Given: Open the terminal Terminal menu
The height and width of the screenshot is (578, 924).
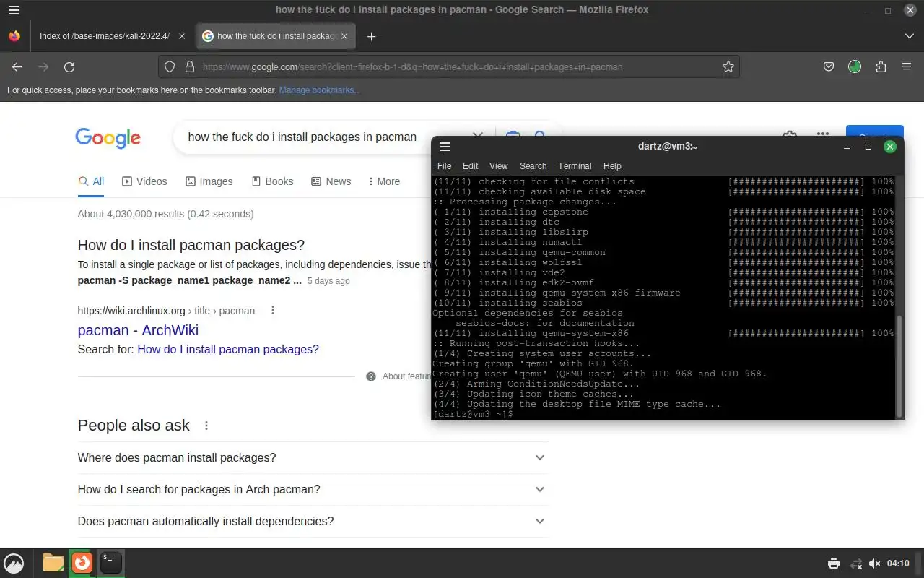Looking at the screenshot, I should [575, 165].
